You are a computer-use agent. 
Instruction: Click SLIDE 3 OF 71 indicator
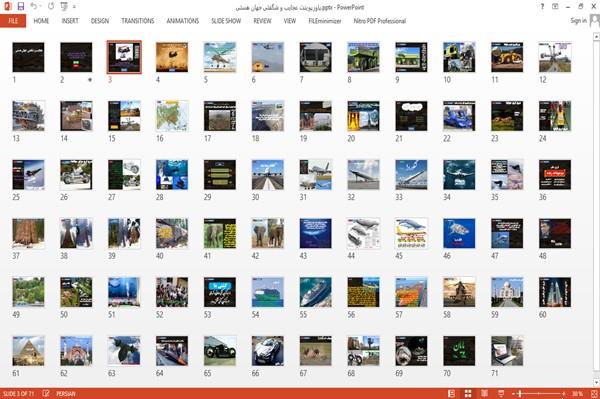click(x=18, y=394)
